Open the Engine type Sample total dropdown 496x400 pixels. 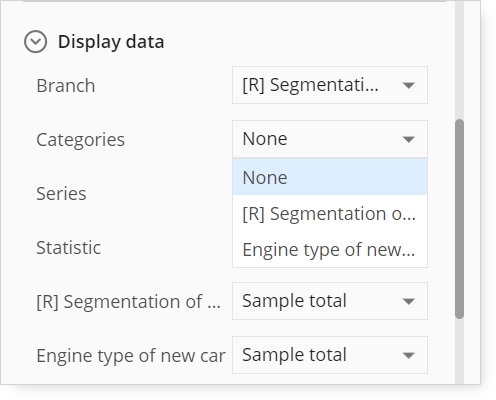(330, 355)
